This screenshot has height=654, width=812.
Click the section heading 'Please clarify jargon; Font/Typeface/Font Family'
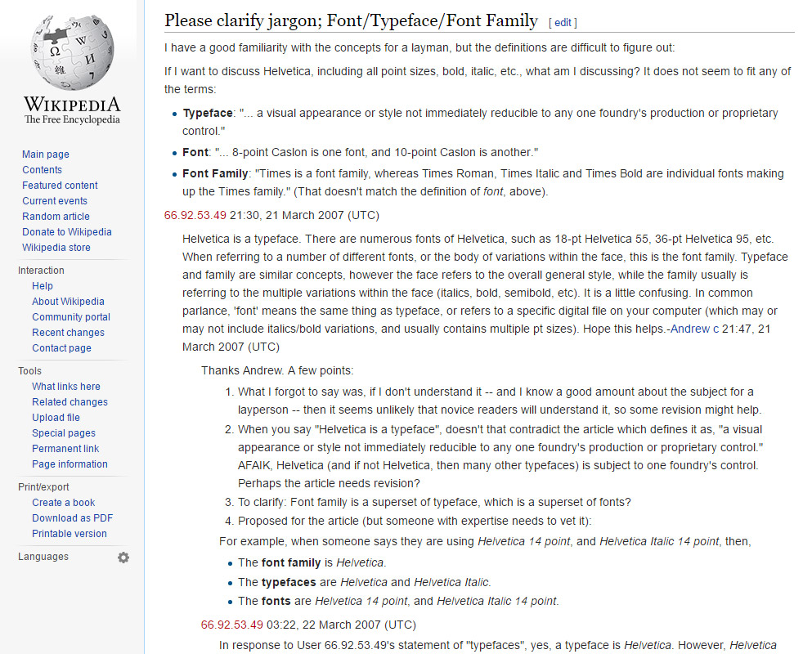[x=351, y=20]
